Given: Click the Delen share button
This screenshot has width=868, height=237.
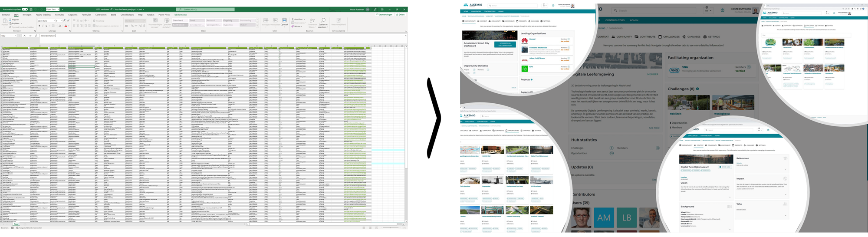Looking at the screenshot, I should (401, 15).
